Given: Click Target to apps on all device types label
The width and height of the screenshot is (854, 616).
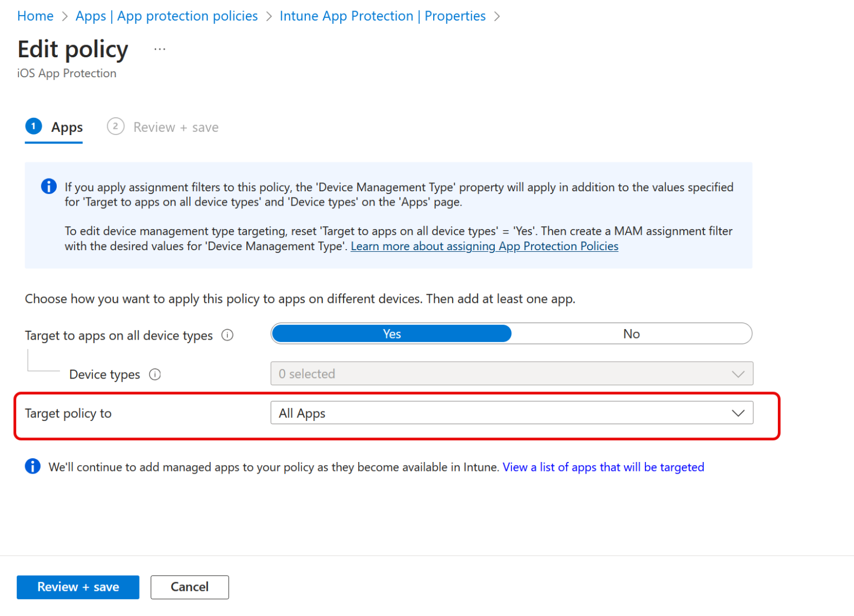Looking at the screenshot, I should 119,336.
